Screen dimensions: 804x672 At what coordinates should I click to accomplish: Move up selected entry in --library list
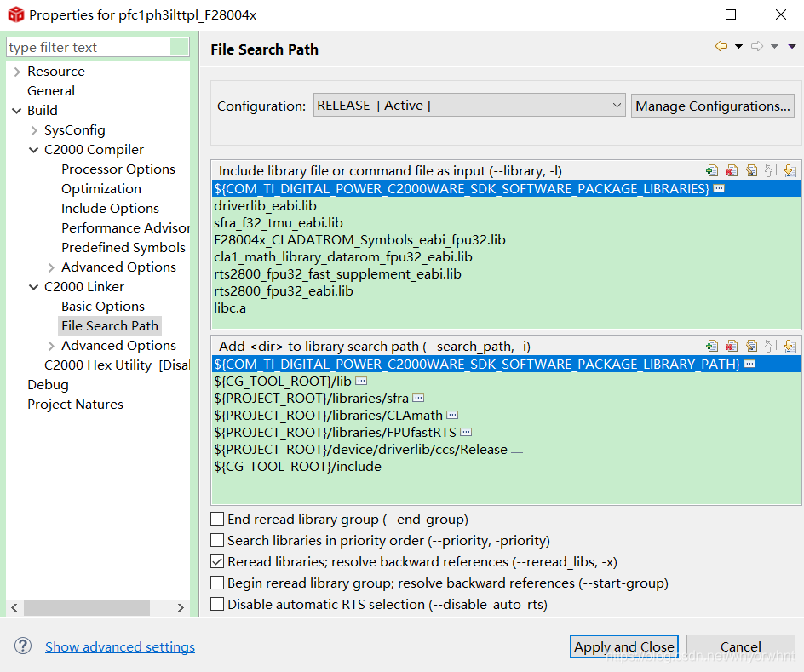[x=770, y=170]
